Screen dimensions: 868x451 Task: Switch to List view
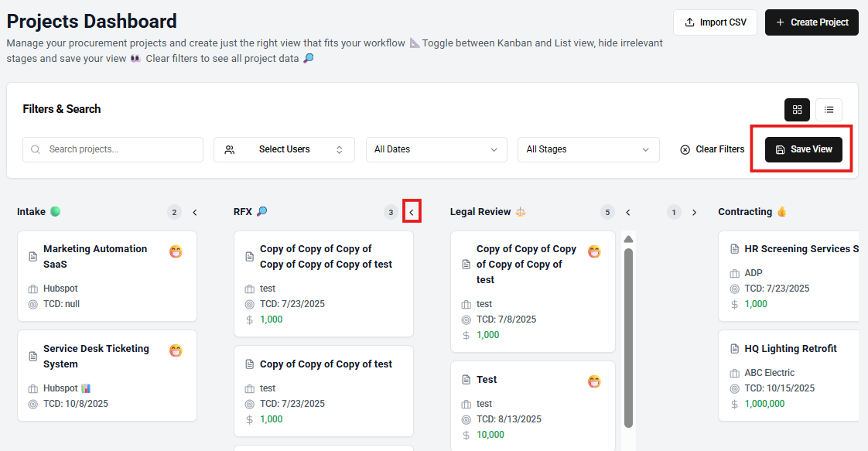click(x=829, y=110)
